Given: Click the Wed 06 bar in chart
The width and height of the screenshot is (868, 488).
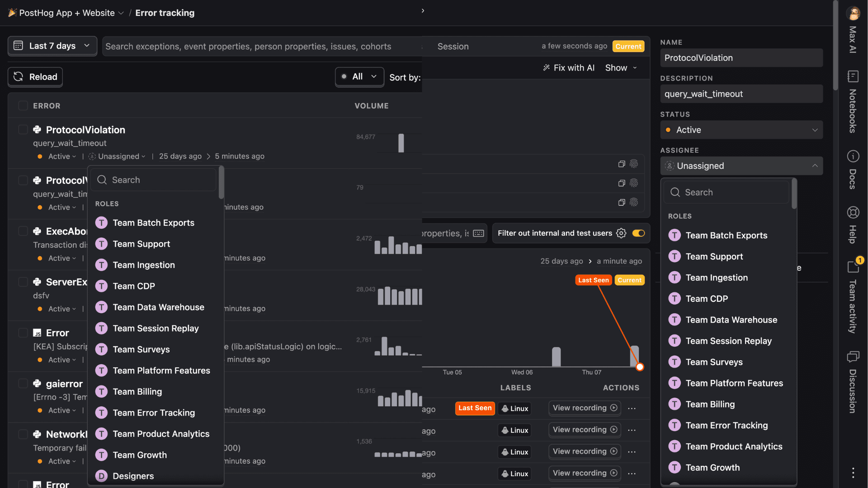Looking at the screenshot, I should pos(556,357).
